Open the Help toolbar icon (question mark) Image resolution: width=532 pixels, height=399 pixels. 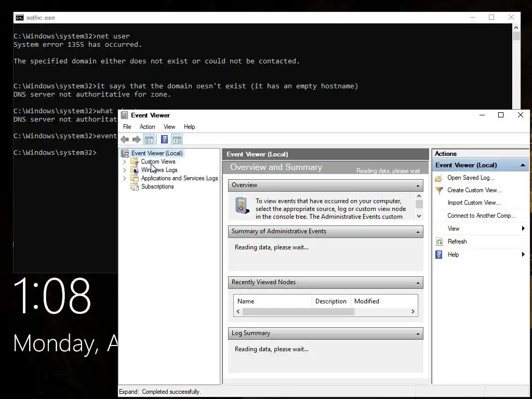(x=164, y=139)
